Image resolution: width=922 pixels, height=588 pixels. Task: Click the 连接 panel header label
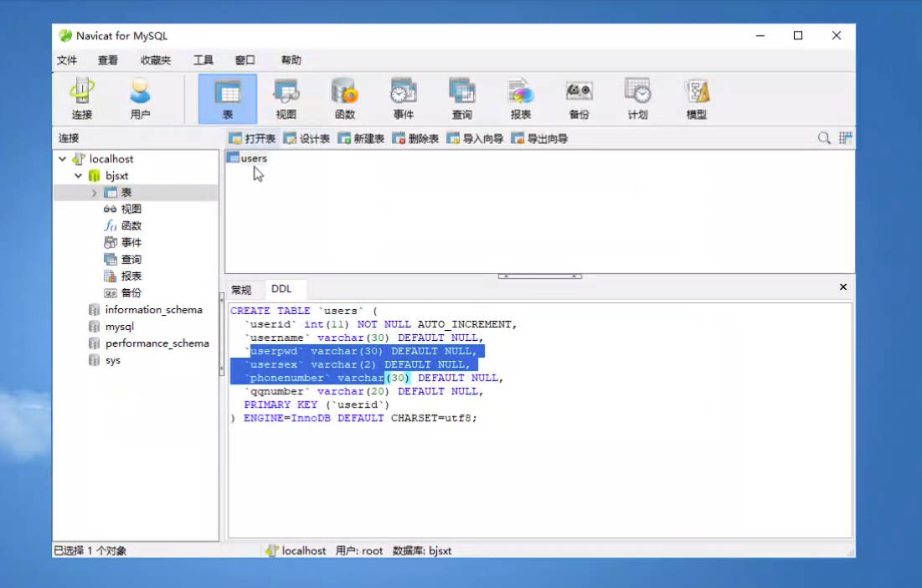click(68, 138)
